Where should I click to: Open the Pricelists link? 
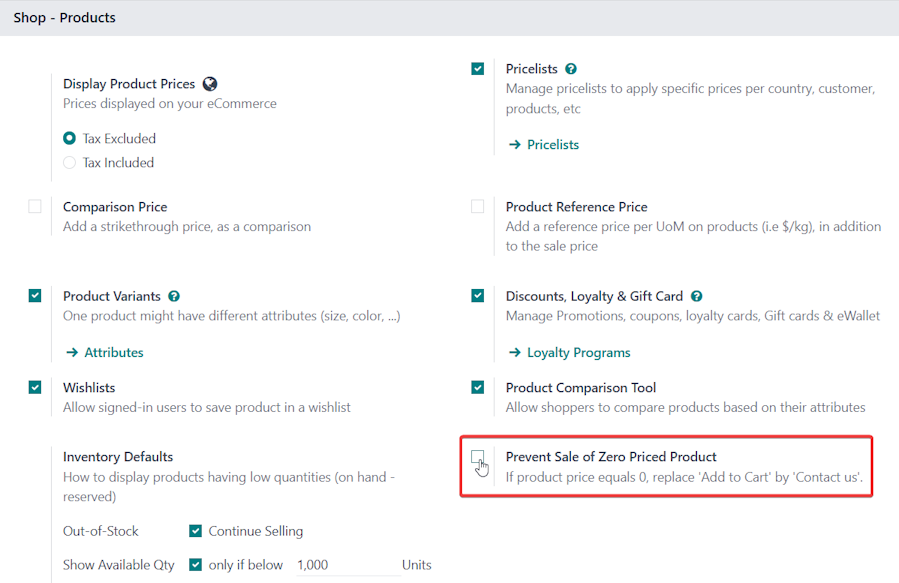tap(553, 144)
